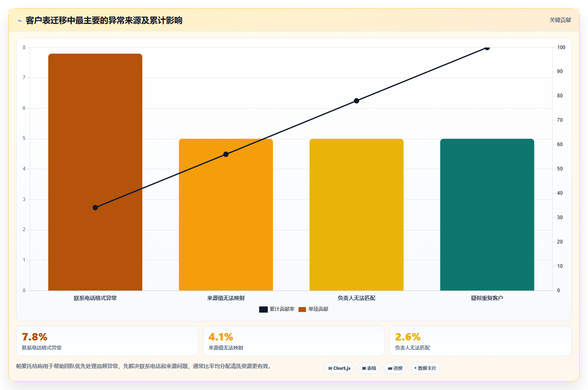
Task: Click the line point at 100 over 疑似重复客户
Action: [x=487, y=48]
